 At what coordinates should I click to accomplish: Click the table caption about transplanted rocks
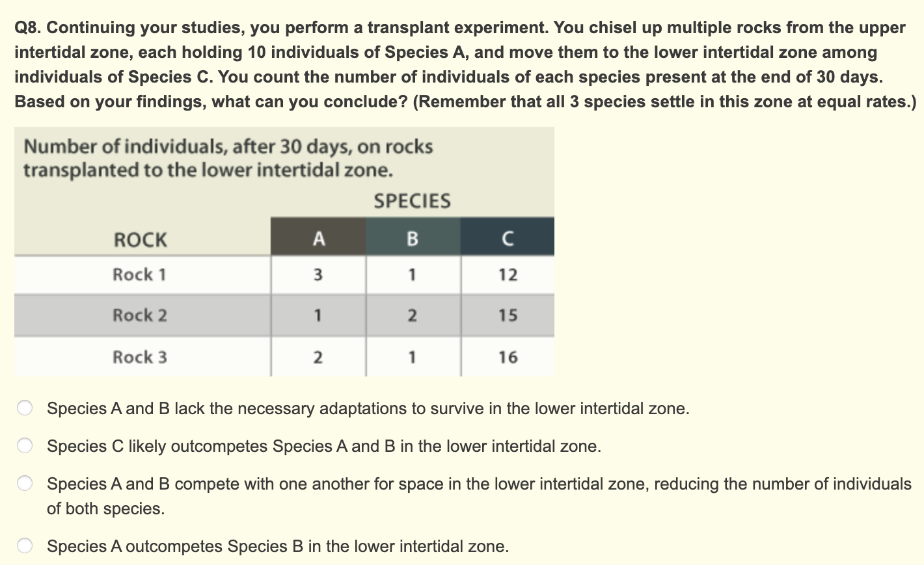[x=228, y=158]
